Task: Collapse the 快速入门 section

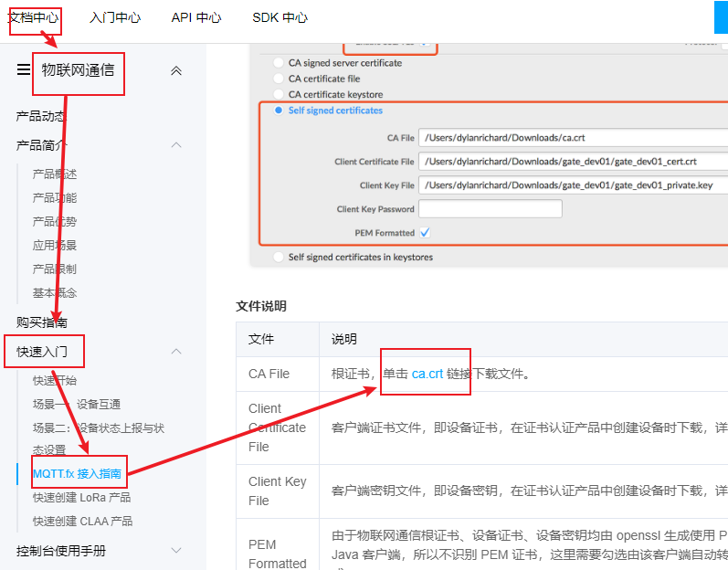Action: [176, 352]
